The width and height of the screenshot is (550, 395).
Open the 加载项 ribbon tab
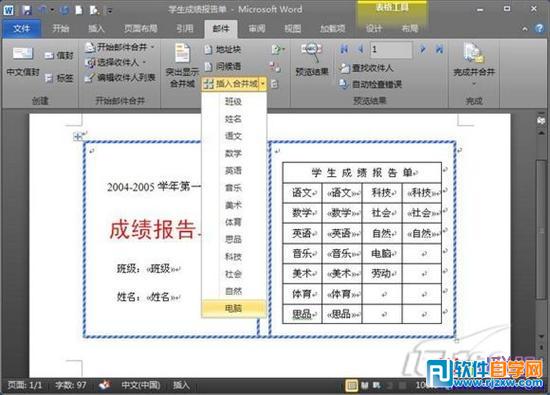pyautogui.click(x=332, y=28)
